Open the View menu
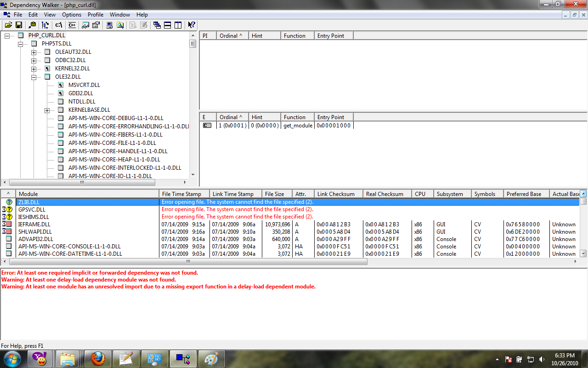Image resolution: width=588 pixels, height=368 pixels. click(x=50, y=15)
